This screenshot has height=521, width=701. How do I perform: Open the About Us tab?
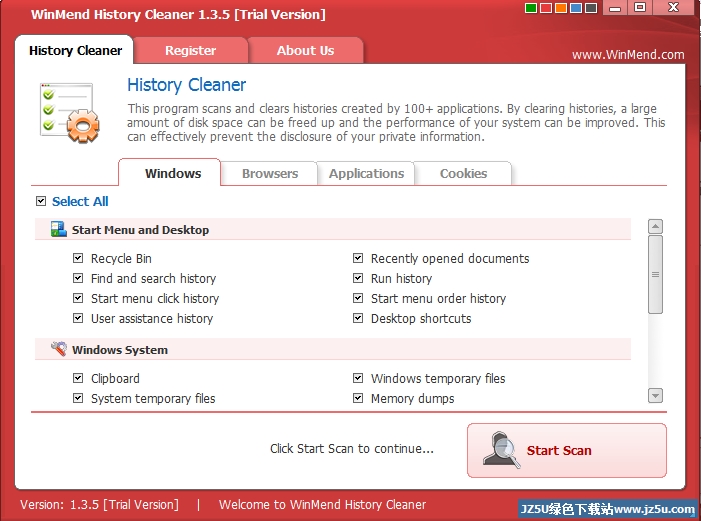(305, 50)
